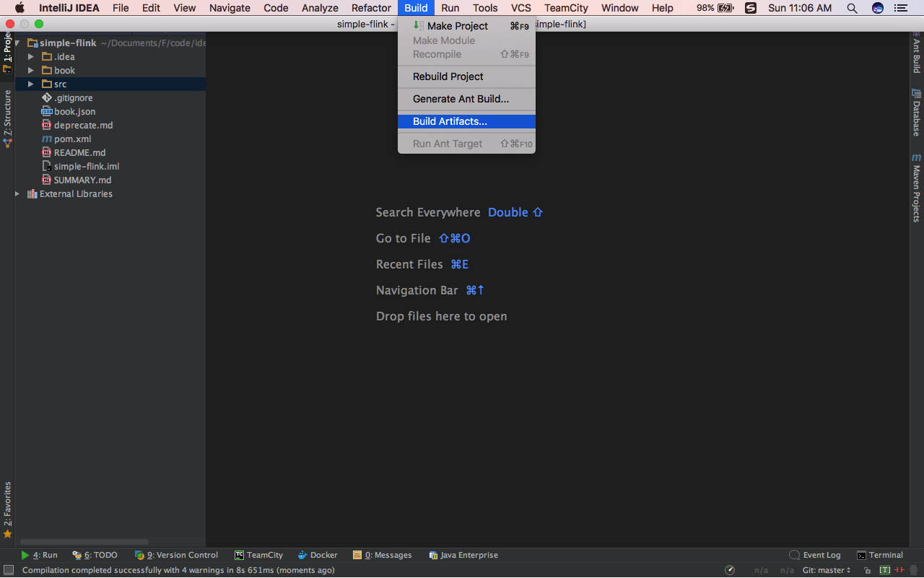924x578 pixels.
Task: Open the Docker tool window
Action: (x=318, y=555)
